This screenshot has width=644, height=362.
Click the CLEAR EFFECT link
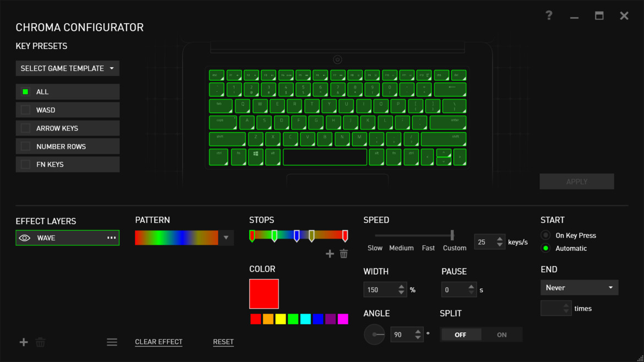tap(159, 342)
